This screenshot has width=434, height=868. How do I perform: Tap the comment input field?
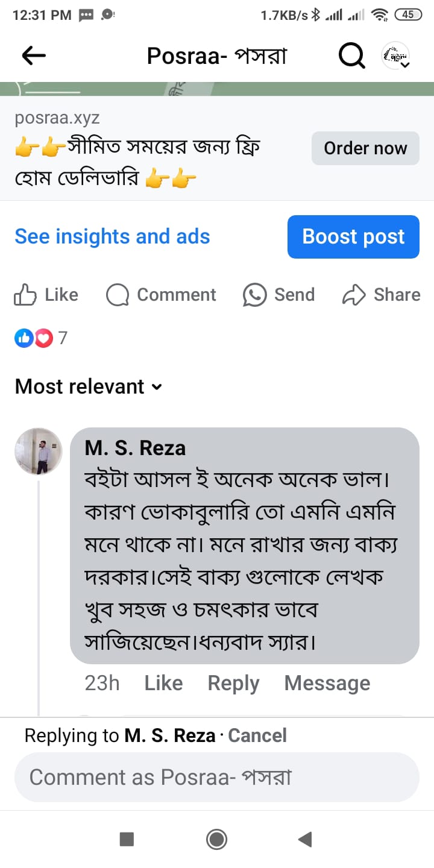point(217,777)
